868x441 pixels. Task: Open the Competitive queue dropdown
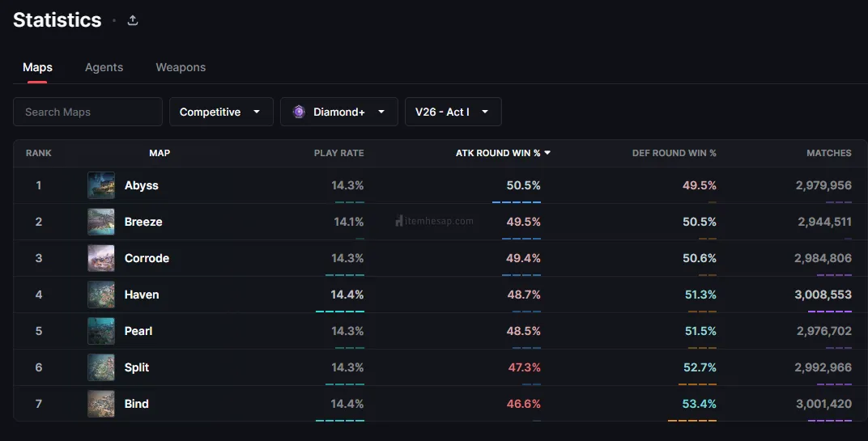point(220,112)
